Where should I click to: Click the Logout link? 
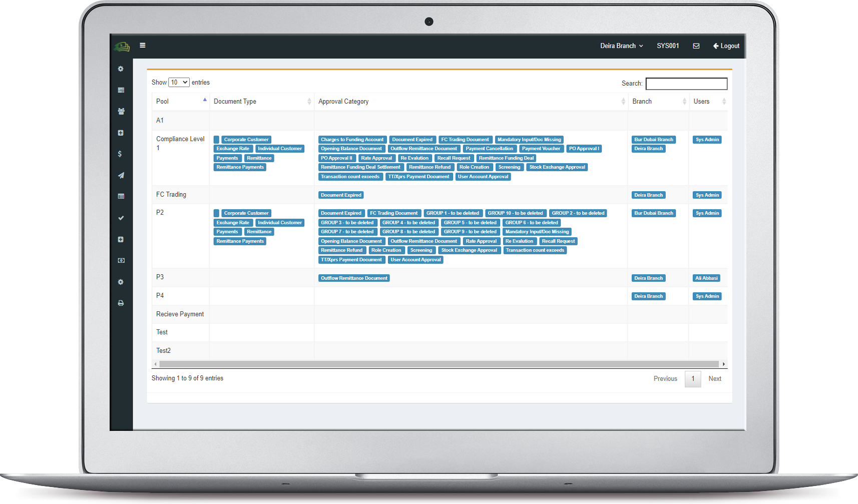(x=726, y=46)
